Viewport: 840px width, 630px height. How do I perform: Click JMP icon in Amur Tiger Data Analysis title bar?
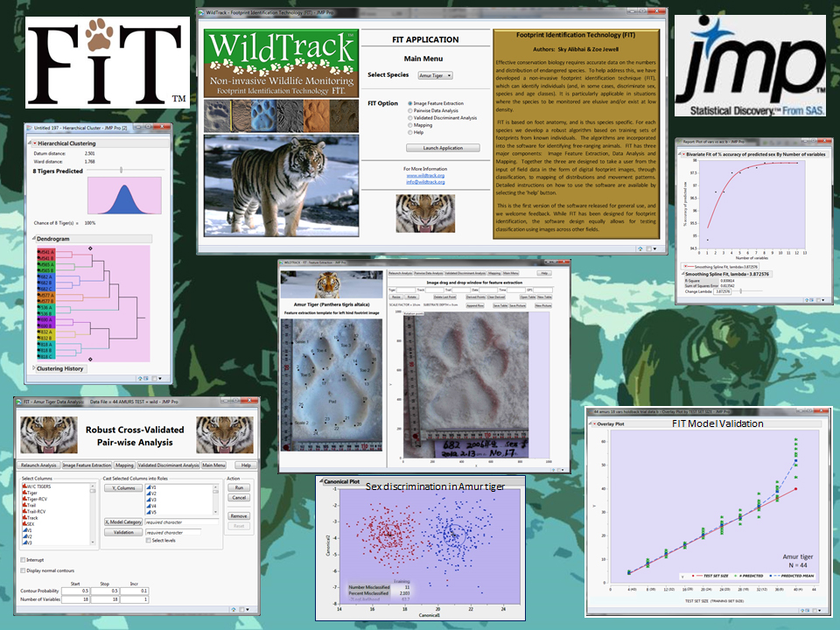tap(18, 402)
